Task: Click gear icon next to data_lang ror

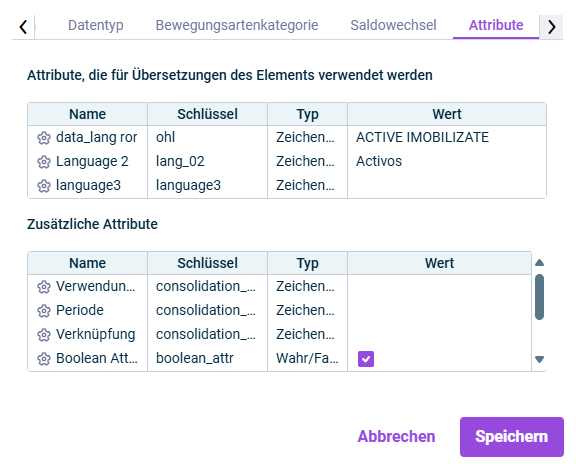Action: pos(44,138)
